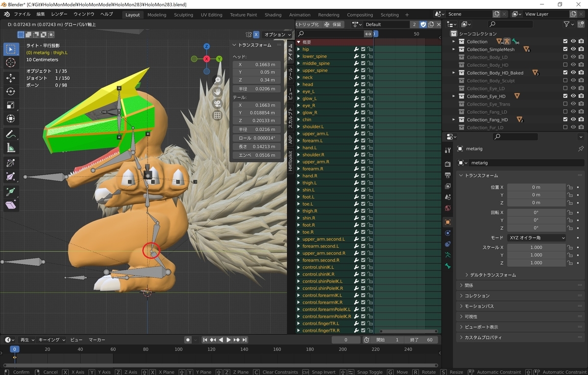Click the pan hand gizmo

(x=218, y=92)
